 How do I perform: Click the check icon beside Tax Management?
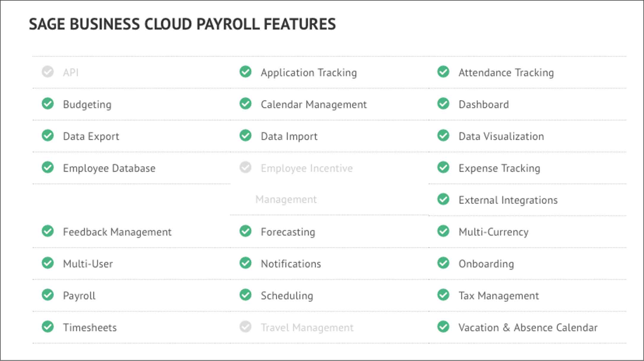[443, 295]
